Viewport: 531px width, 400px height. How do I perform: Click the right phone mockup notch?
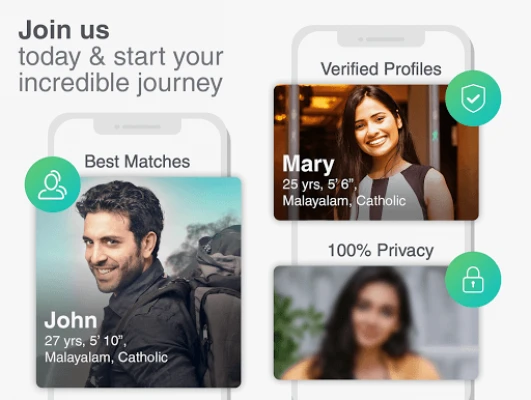click(381, 39)
